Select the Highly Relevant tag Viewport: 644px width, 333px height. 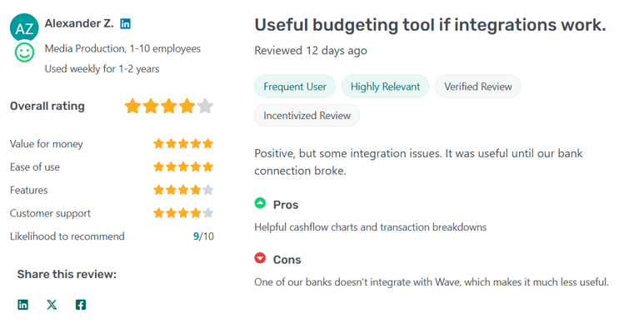pyautogui.click(x=385, y=87)
